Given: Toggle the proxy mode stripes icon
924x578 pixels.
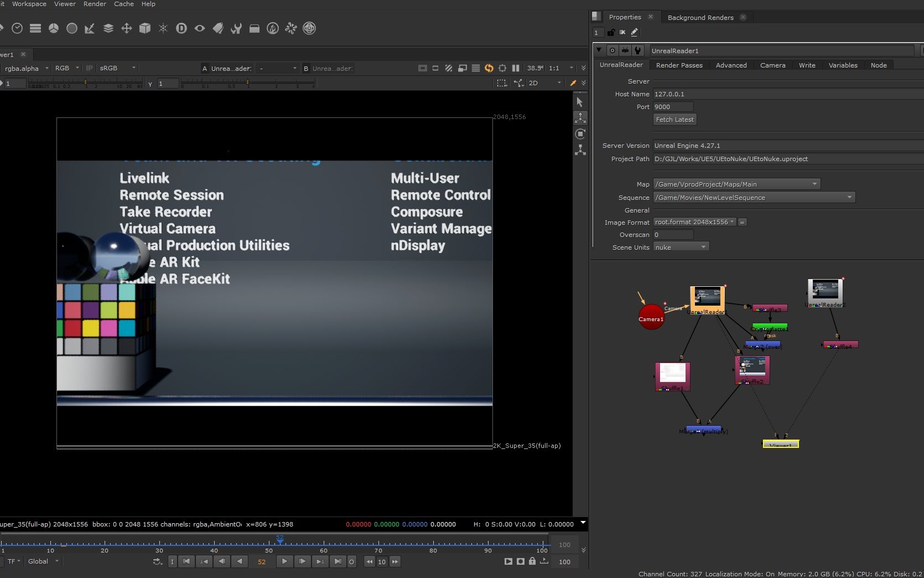Looking at the screenshot, I should pos(449,68).
